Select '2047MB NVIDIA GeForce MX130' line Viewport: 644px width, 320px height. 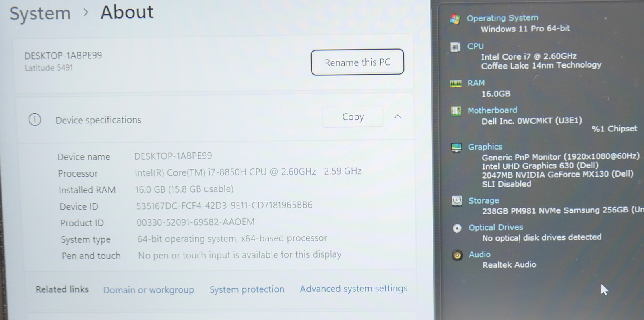(557, 175)
